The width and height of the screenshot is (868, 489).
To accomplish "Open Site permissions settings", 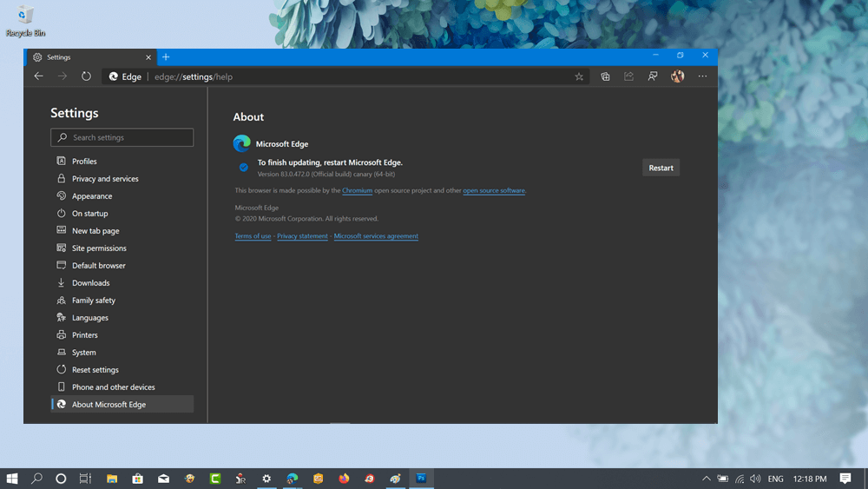I will [x=122, y=248].
